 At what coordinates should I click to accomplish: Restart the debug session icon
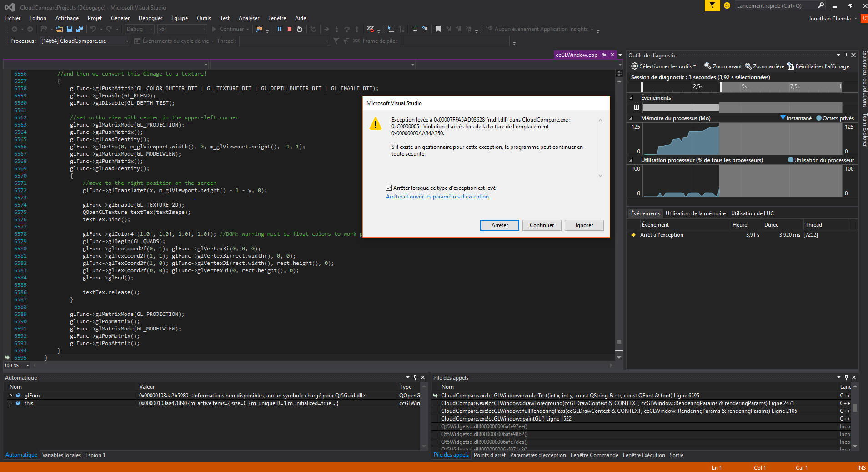[x=300, y=29]
